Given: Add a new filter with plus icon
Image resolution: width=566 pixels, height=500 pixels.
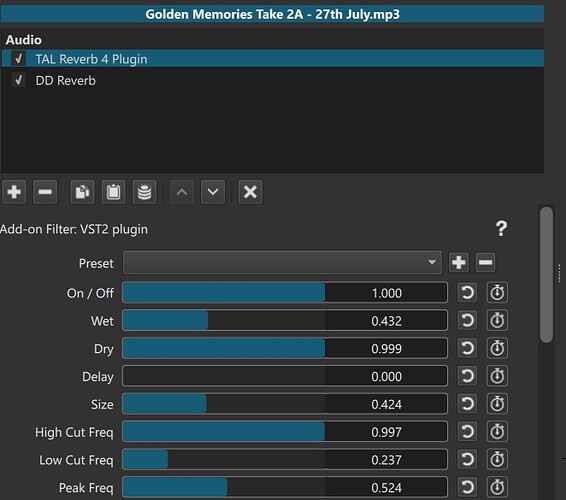Looking at the screenshot, I should tap(14, 192).
